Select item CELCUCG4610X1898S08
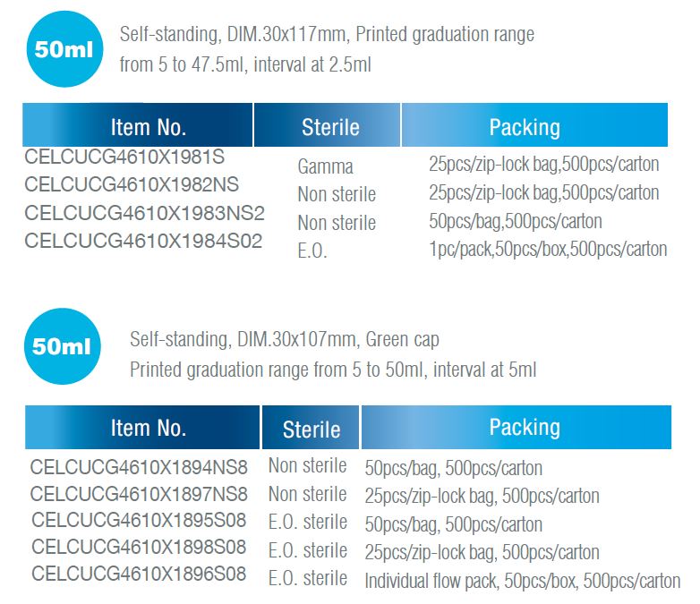 click(139, 547)
